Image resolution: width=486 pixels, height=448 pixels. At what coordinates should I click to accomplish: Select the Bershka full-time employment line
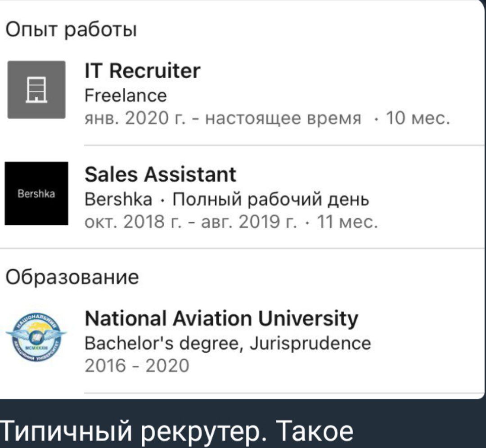pos(227,199)
